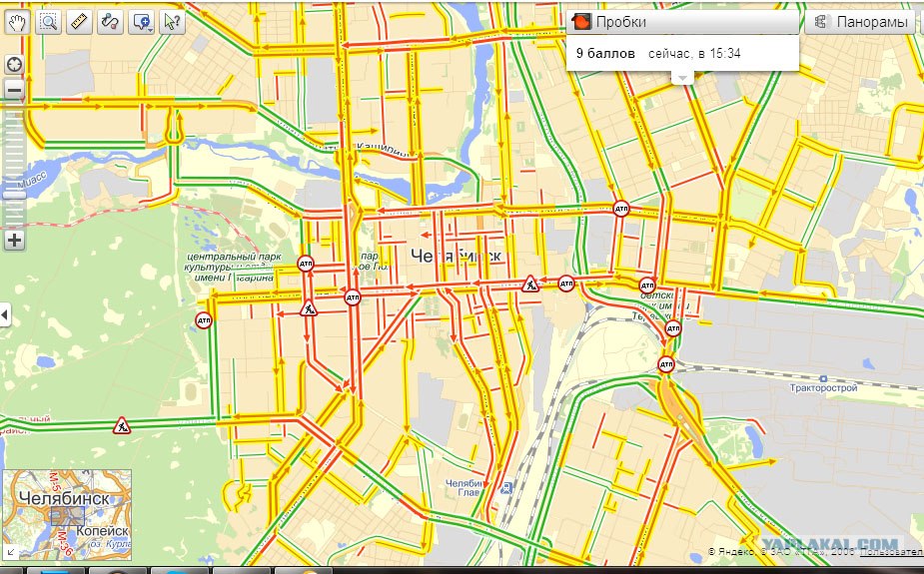Open the small arrow on placemark tool
Viewport: 924px width, 574px height.
pos(152,29)
